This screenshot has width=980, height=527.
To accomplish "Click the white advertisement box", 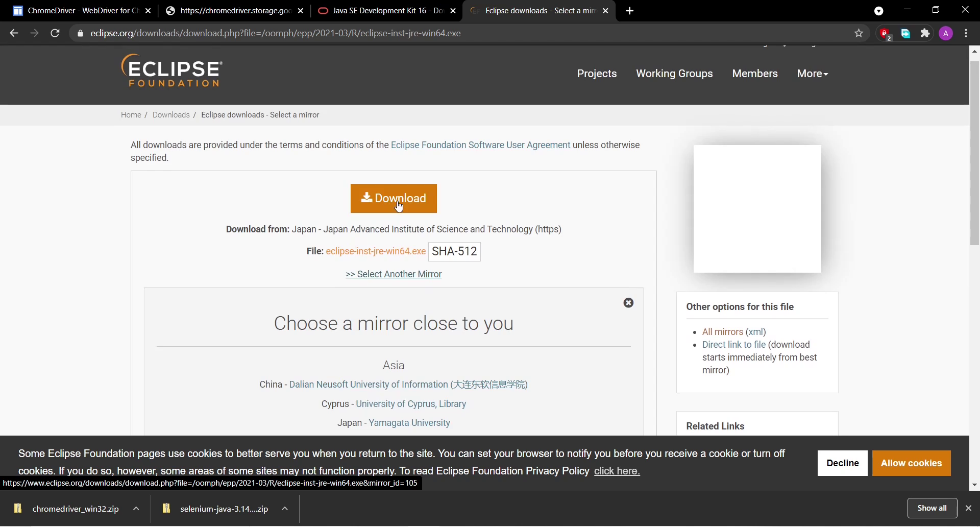I will click(x=757, y=209).
